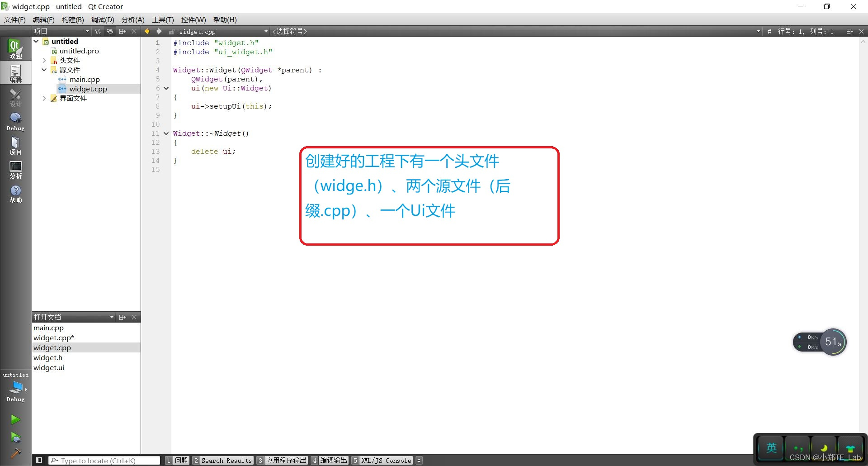The height and width of the screenshot is (466, 868).
Task: Fold the code block at line 6
Action: (166, 88)
